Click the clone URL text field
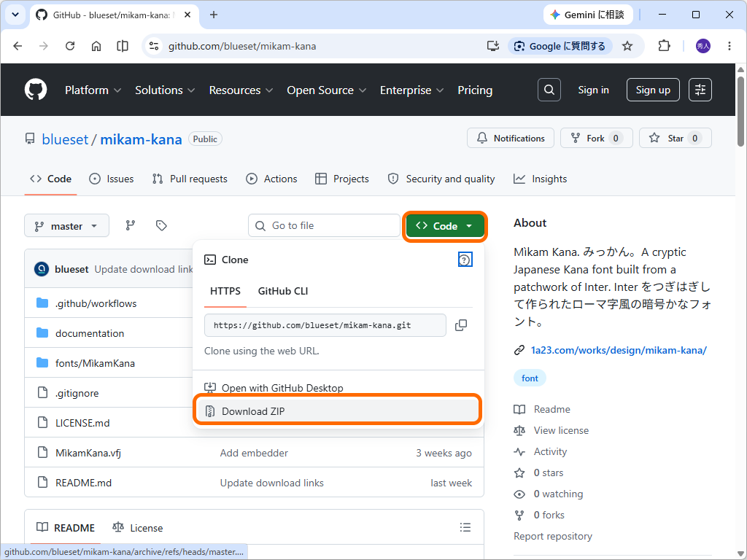Image resolution: width=747 pixels, height=560 pixels. click(325, 325)
